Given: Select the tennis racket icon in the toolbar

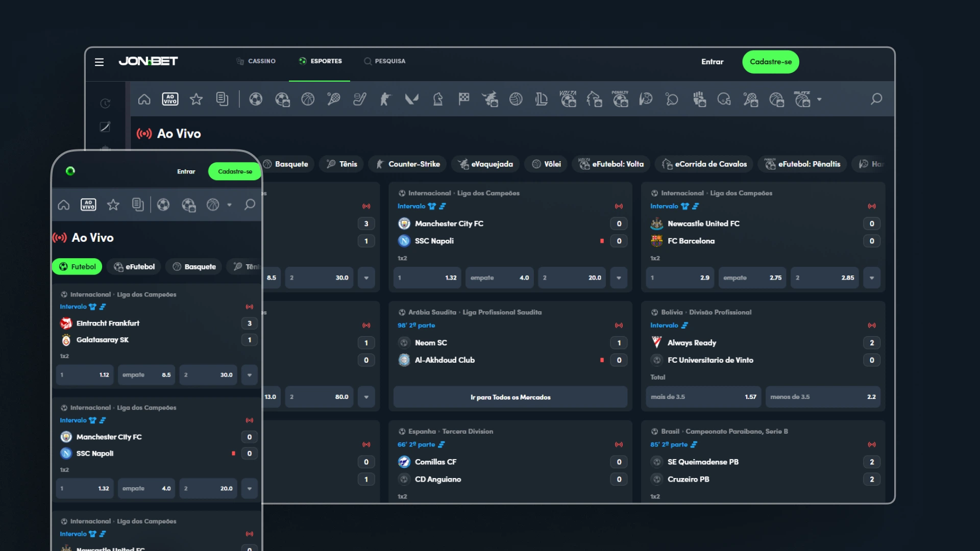Looking at the screenshot, I should point(334,99).
